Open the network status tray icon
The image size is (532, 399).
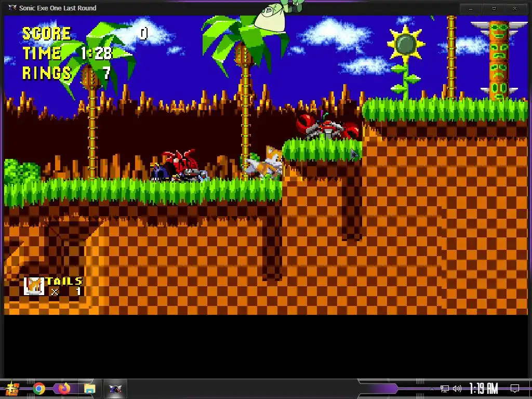(445, 389)
